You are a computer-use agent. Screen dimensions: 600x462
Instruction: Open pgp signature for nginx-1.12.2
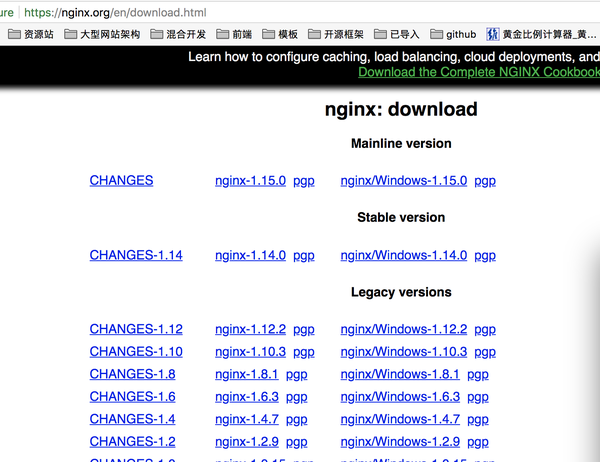tap(304, 330)
